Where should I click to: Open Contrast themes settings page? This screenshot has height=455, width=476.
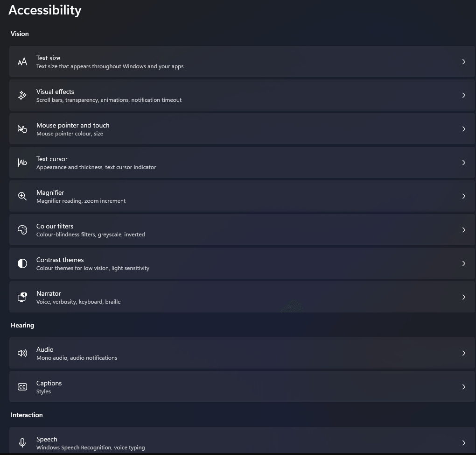pos(242,263)
